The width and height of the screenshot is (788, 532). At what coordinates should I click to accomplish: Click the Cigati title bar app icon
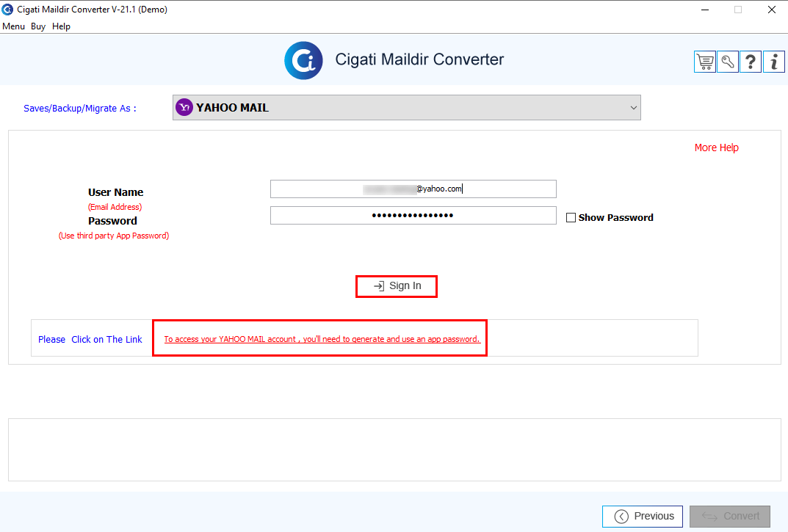[x=7, y=10]
